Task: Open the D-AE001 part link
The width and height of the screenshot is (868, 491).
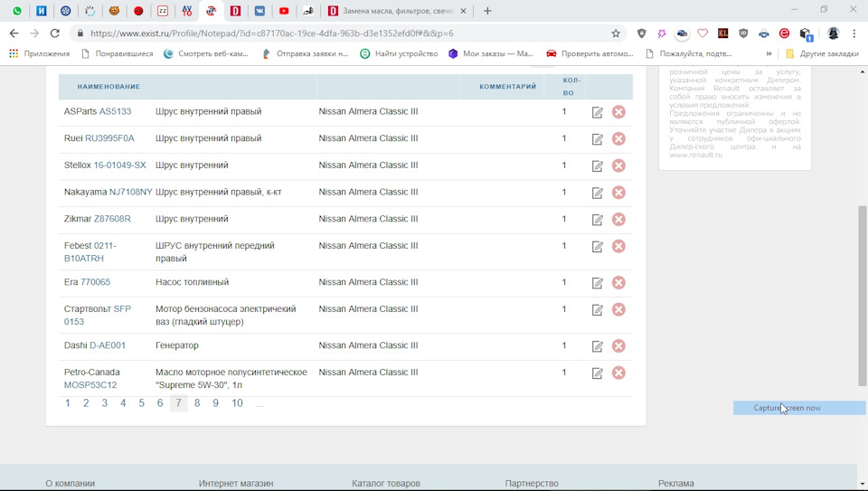Action: (108, 345)
